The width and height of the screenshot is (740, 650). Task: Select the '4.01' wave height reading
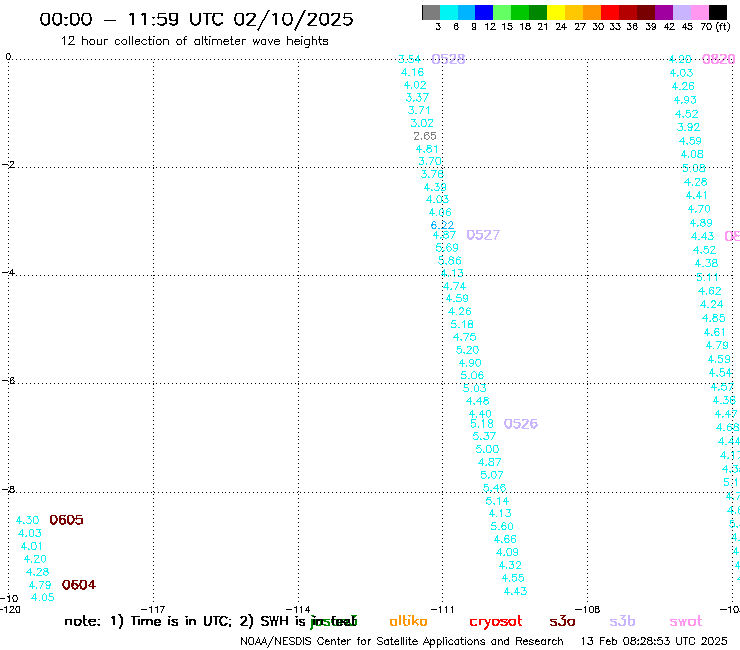pyautogui.click(x=32, y=546)
